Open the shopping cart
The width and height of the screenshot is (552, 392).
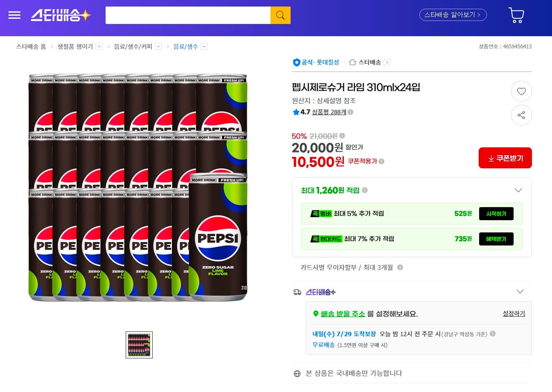pos(516,15)
